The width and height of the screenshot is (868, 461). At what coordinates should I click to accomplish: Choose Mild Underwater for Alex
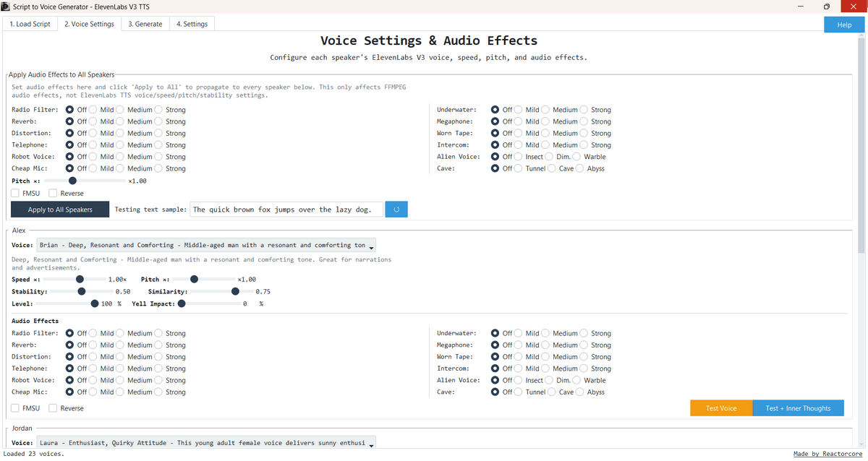pos(519,333)
